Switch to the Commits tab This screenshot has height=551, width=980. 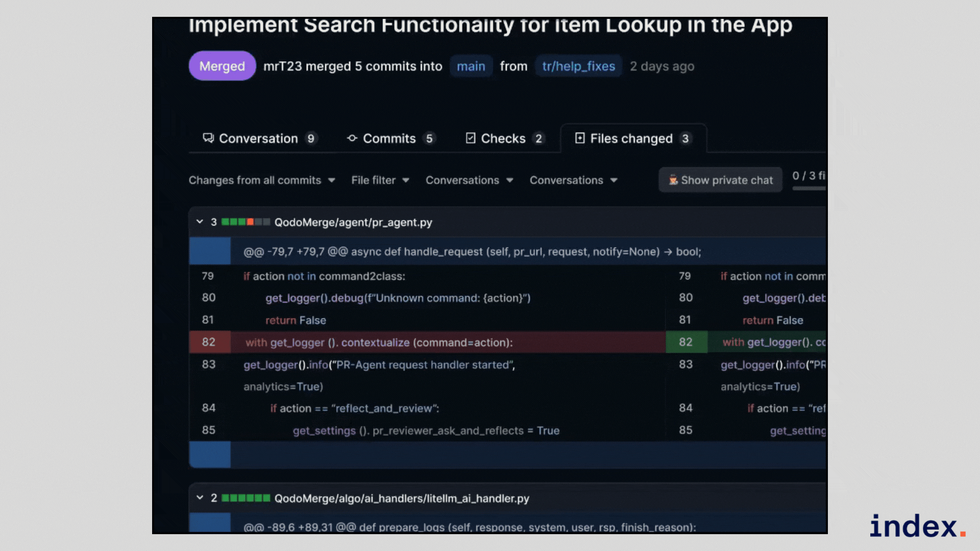(x=389, y=138)
